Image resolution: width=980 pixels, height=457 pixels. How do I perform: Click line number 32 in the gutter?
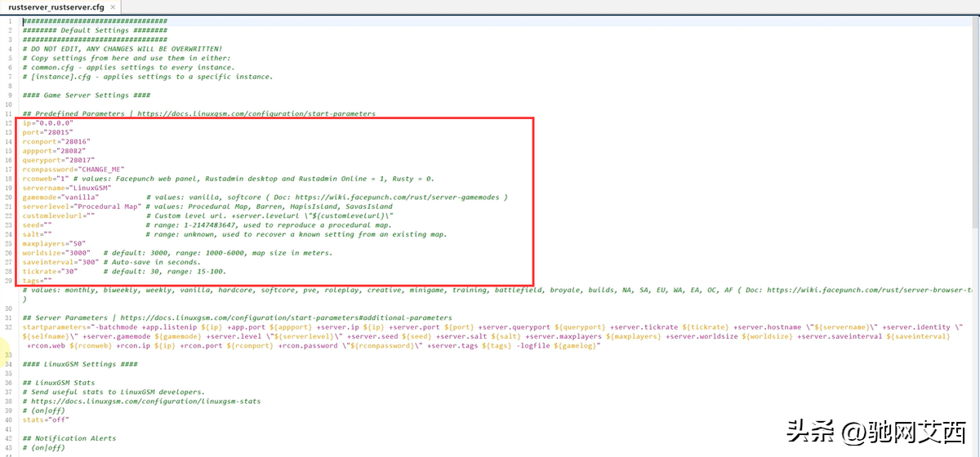(9, 326)
